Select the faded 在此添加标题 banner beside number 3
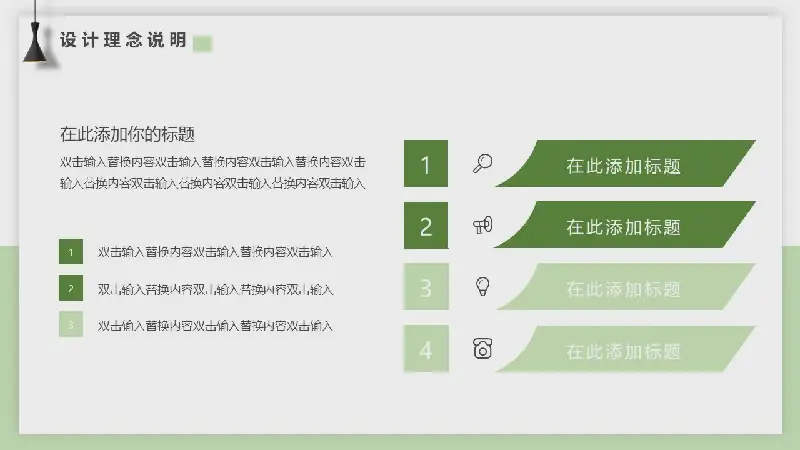This screenshot has width=800, height=450. pos(624,288)
